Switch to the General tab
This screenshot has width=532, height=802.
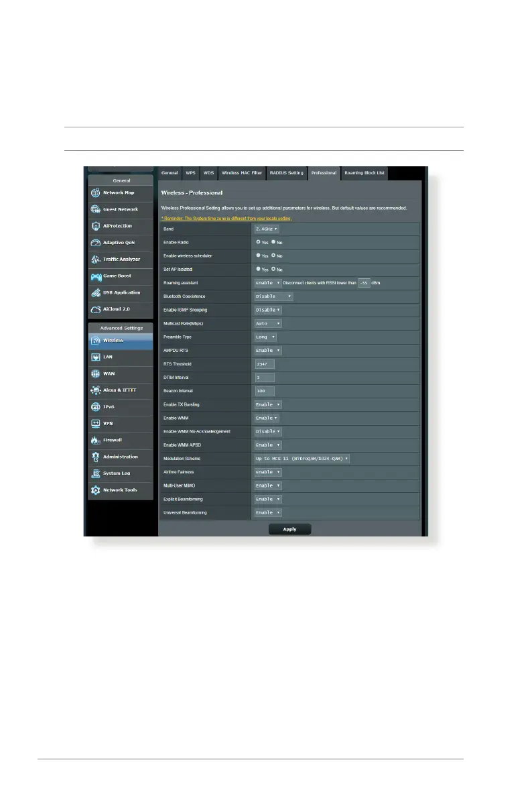(170, 173)
